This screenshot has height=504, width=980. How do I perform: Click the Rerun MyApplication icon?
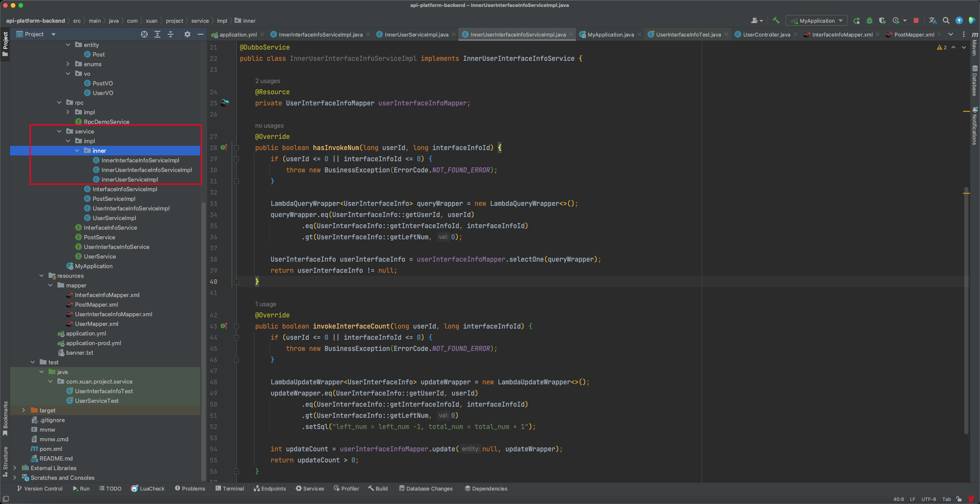pyautogui.click(x=856, y=21)
